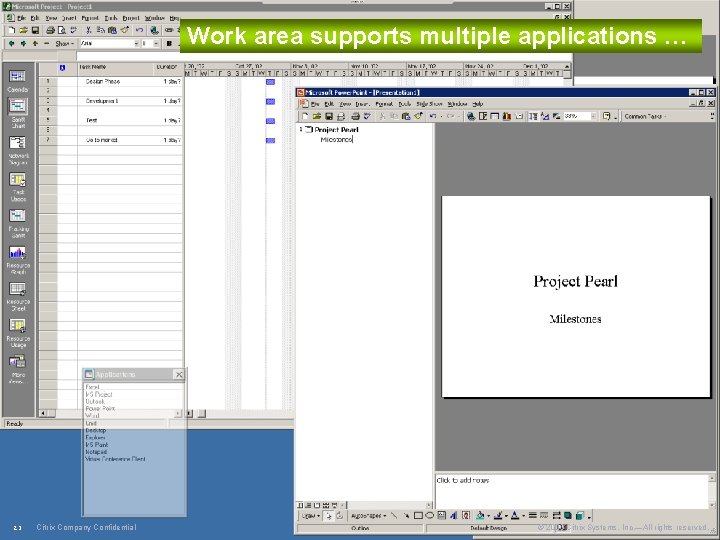Open Tracking Gantt view in Project's view bar

click(17, 223)
